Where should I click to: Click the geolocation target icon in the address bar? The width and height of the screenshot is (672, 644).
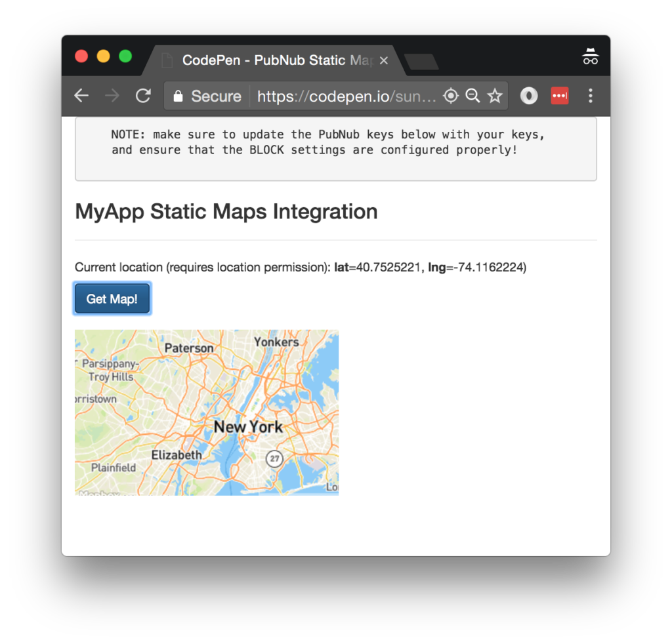[451, 96]
